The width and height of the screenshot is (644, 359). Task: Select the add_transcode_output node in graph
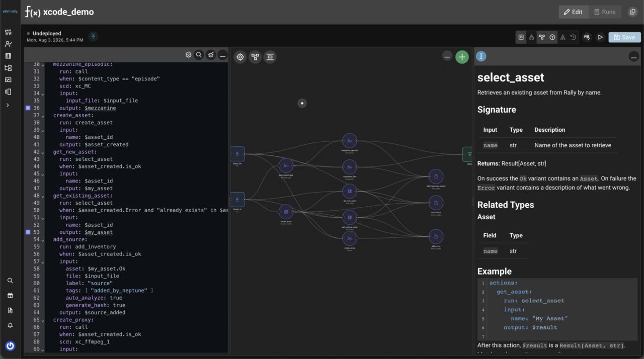pos(436,176)
